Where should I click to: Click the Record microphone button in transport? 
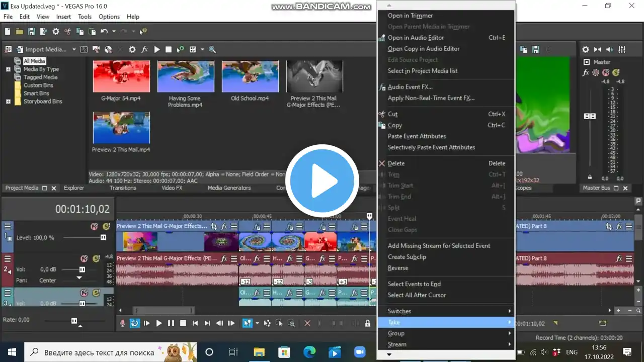coord(122,323)
